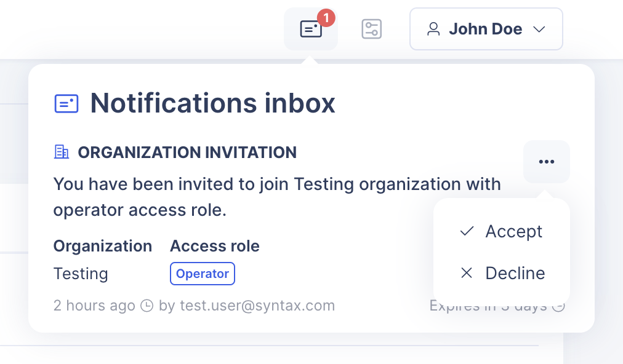This screenshot has width=623, height=364.
Task: Click the timer icon beside Expires text
Action: (x=558, y=306)
